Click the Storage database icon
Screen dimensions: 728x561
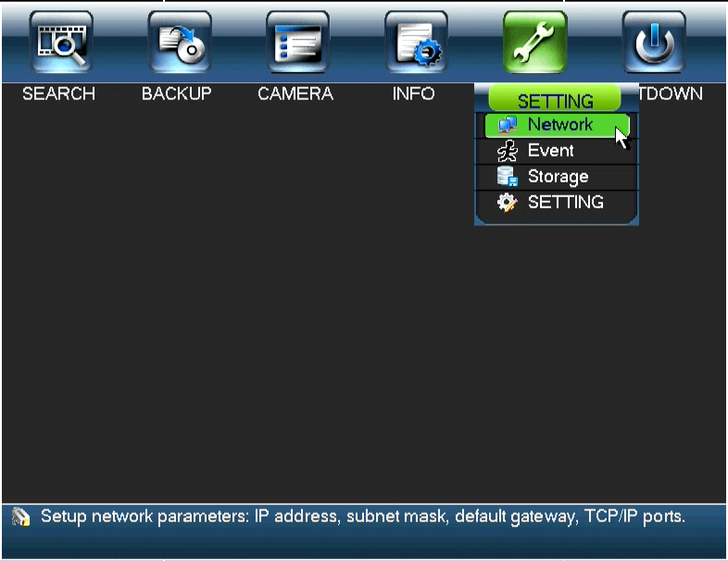click(x=507, y=176)
